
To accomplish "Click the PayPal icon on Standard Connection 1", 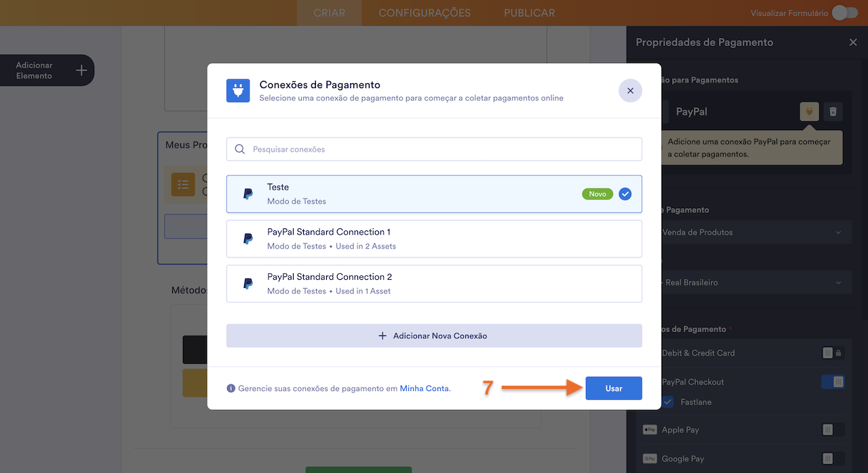I will pos(248,238).
